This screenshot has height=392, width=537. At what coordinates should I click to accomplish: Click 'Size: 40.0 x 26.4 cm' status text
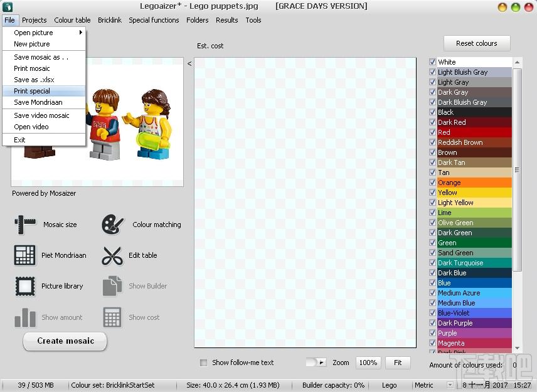233,385
